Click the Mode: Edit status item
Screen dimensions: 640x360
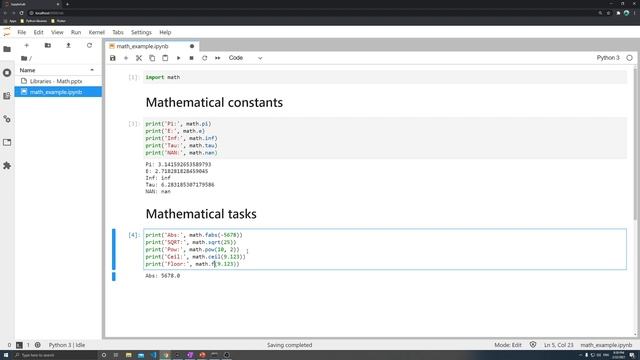coord(508,345)
